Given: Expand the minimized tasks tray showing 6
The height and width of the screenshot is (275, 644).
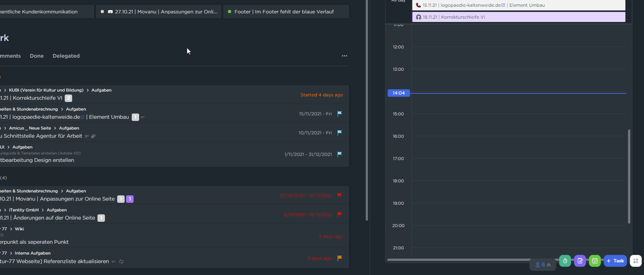Looking at the screenshot, I should coord(543,265).
